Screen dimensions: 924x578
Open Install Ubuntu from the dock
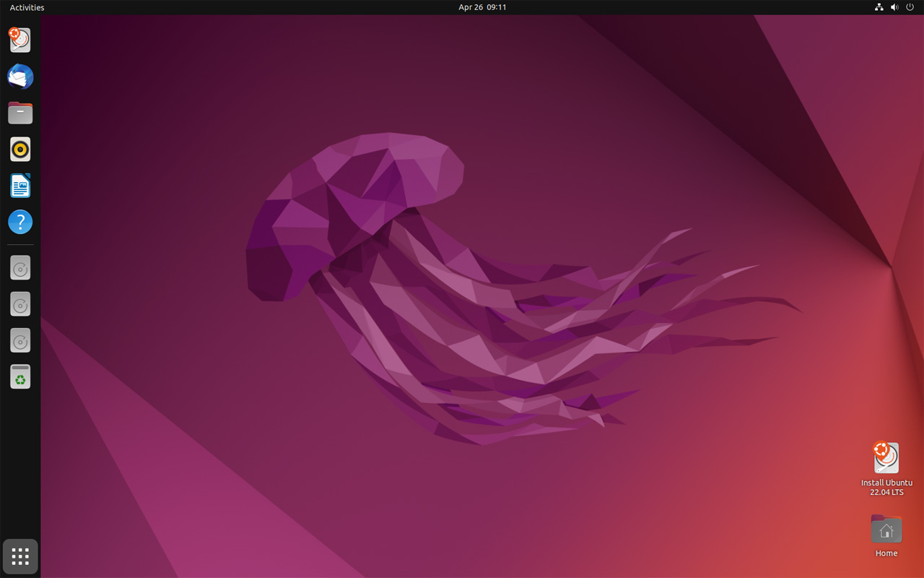20,40
